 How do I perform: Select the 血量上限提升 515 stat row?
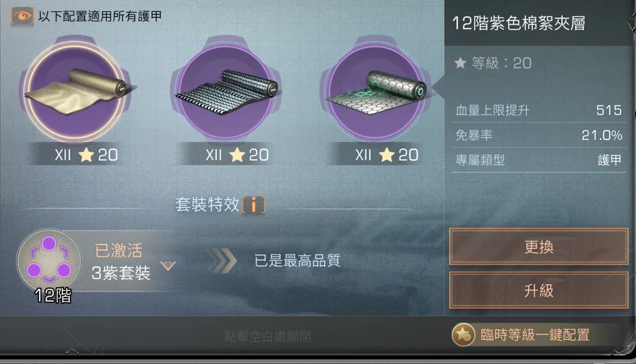coord(538,110)
